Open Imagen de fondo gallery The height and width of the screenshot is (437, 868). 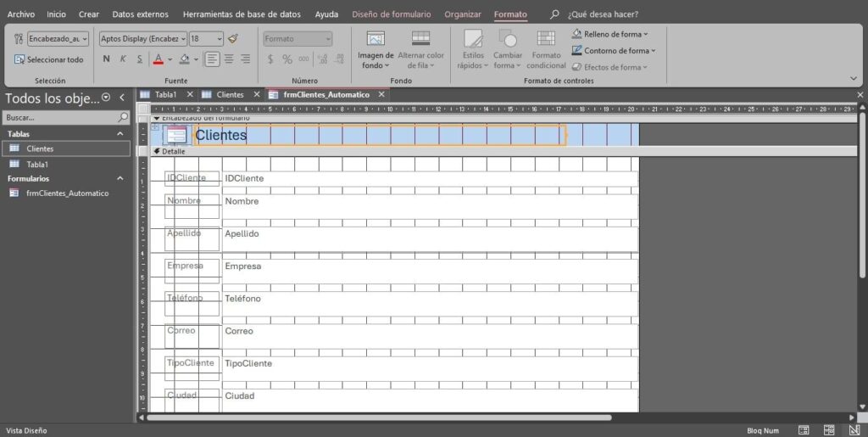[x=376, y=50]
